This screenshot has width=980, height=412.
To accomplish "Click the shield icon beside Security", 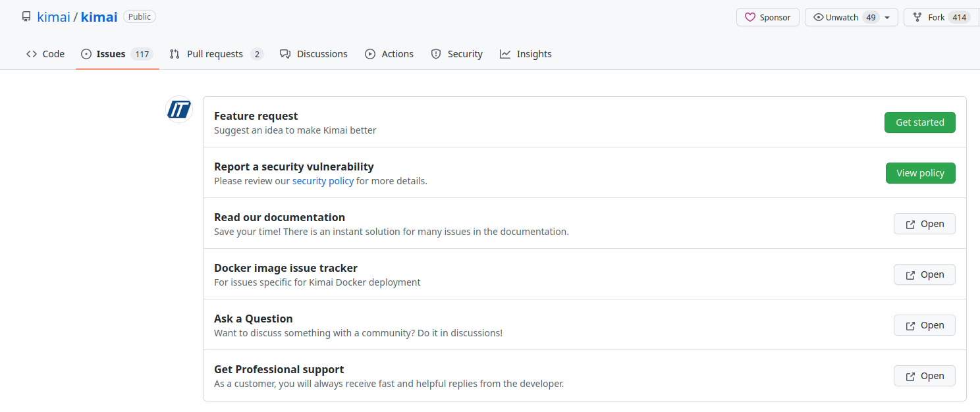I will 436,53.
